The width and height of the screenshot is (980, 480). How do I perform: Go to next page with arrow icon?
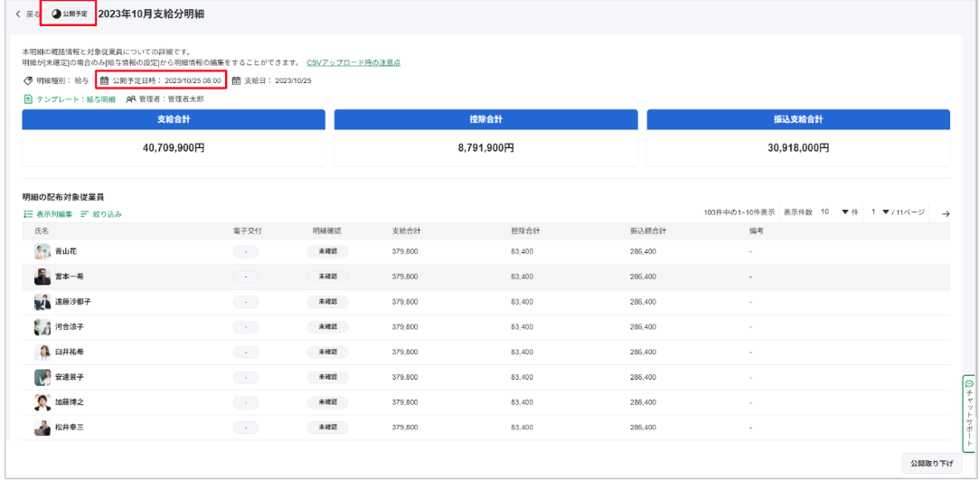tap(946, 213)
